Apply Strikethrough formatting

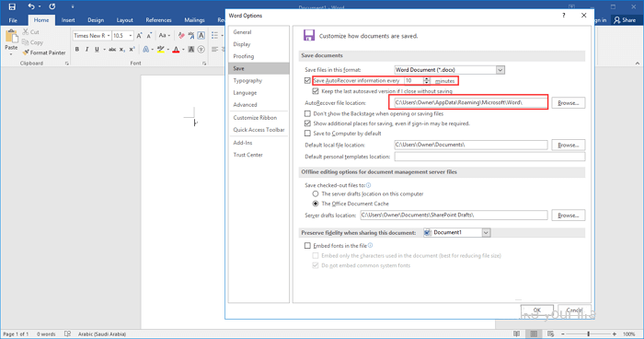[112, 50]
